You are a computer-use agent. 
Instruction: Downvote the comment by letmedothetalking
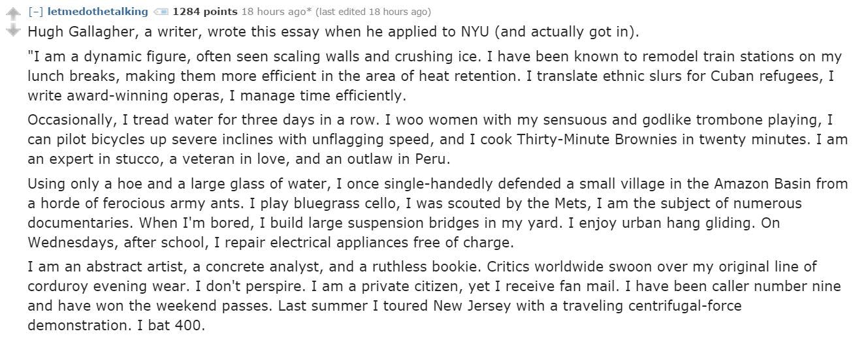tap(12, 29)
